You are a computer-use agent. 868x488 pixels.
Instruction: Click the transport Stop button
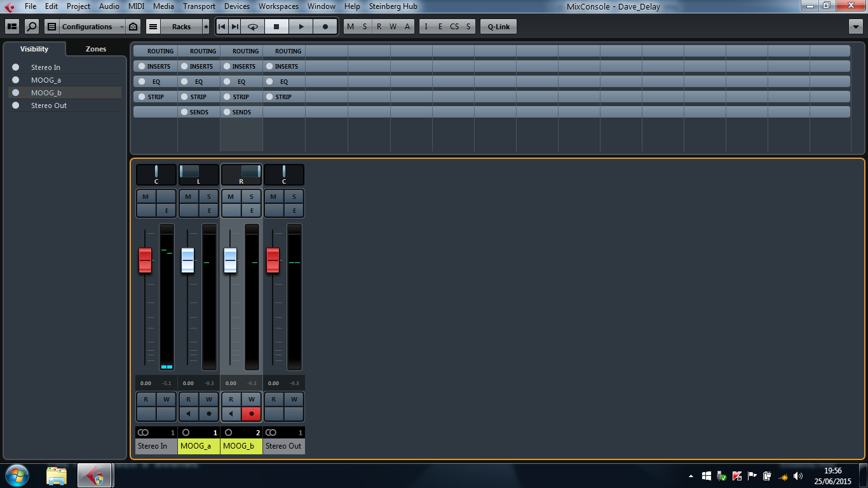(x=276, y=27)
